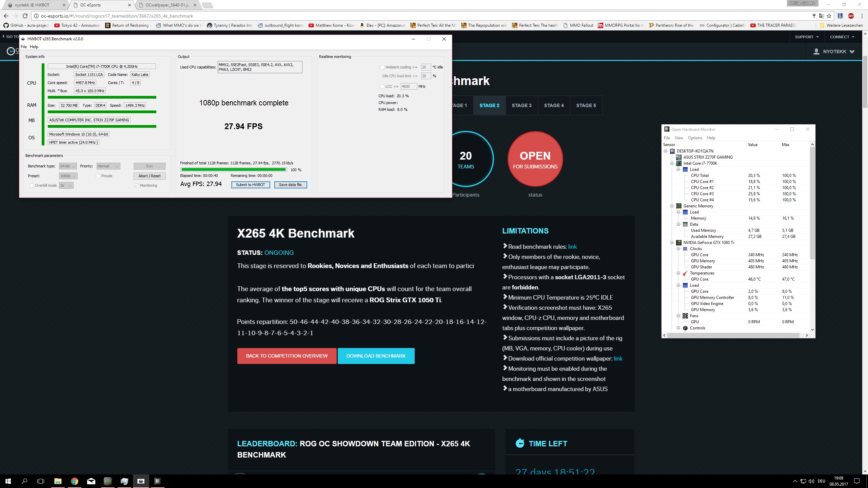Expand the SUPPORT dropdown menu
Viewport: 868px width, 488px height.
(807, 37)
